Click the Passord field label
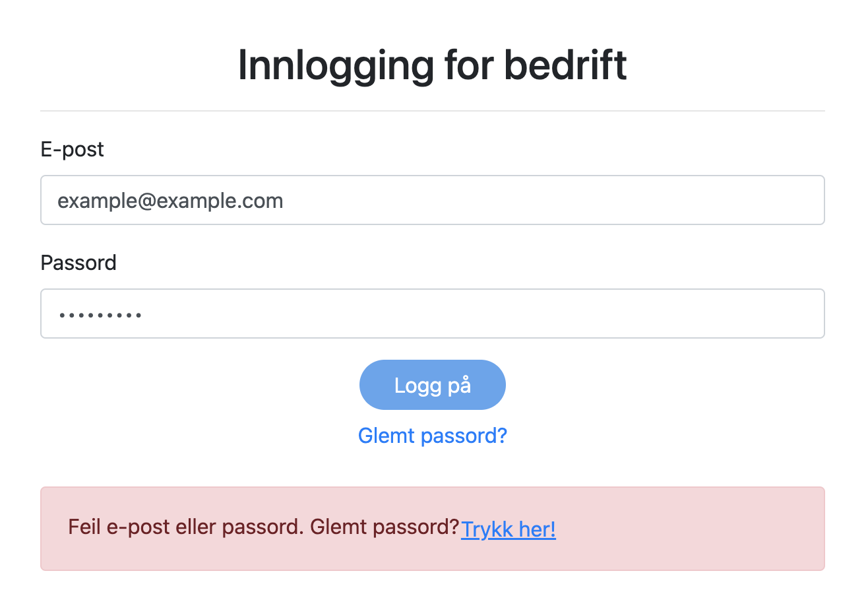Screen dimensions: 868x598 (78, 263)
